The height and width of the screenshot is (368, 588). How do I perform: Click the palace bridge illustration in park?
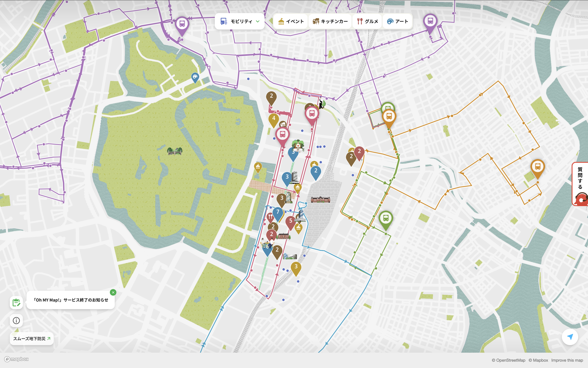tap(175, 151)
